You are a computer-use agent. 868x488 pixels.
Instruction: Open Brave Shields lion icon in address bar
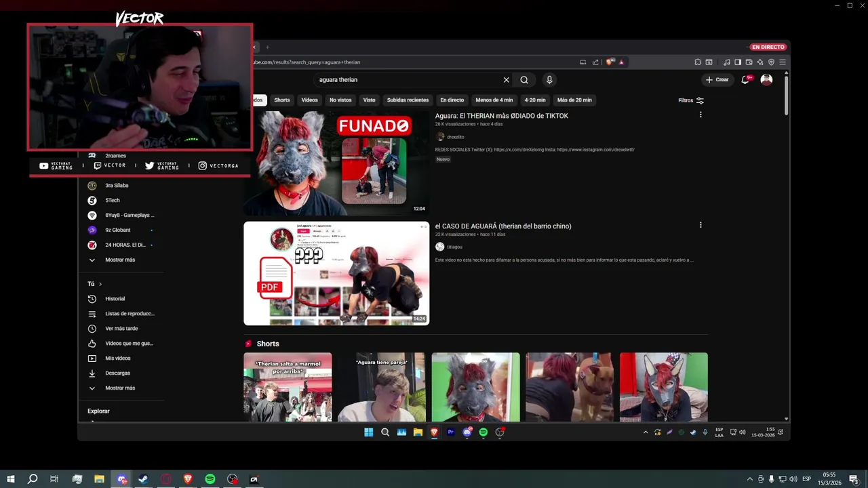coord(610,62)
